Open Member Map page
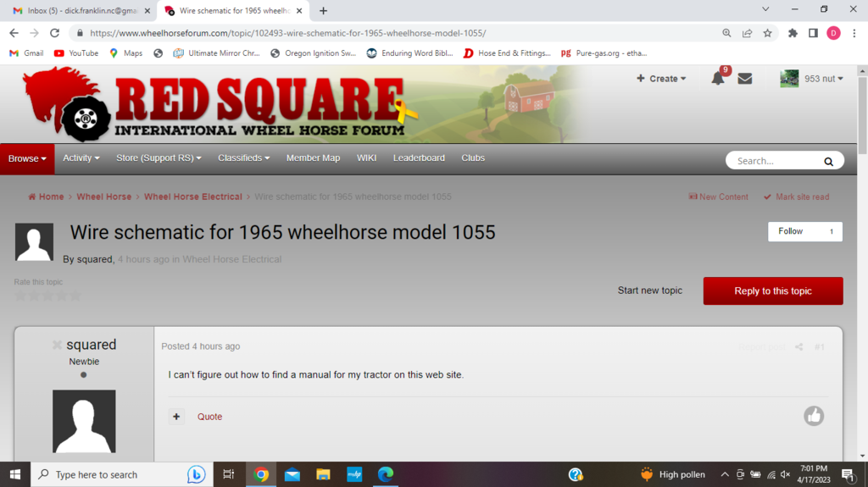868x487 pixels. tap(314, 158)
